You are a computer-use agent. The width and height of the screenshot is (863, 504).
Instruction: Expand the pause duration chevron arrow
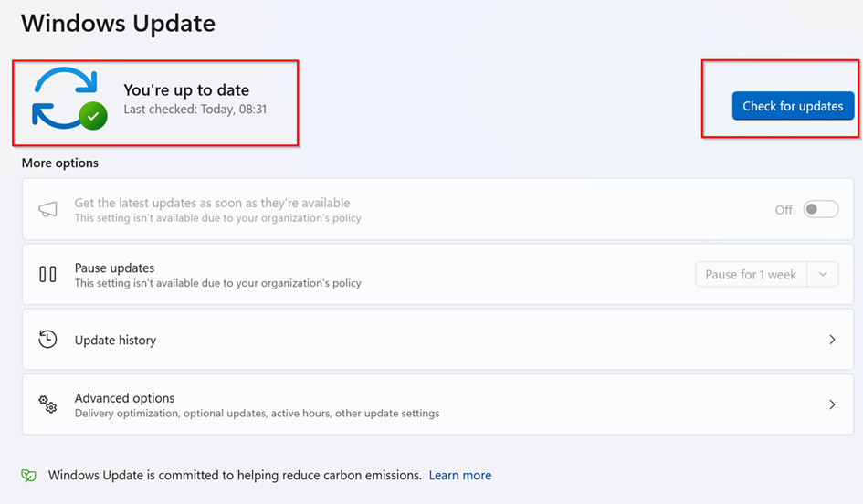coord(823,274)
